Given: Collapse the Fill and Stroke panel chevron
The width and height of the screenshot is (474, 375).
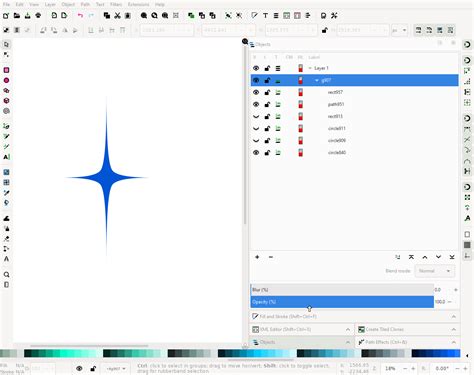Looking at the screenshot, I should coord(454,316).
